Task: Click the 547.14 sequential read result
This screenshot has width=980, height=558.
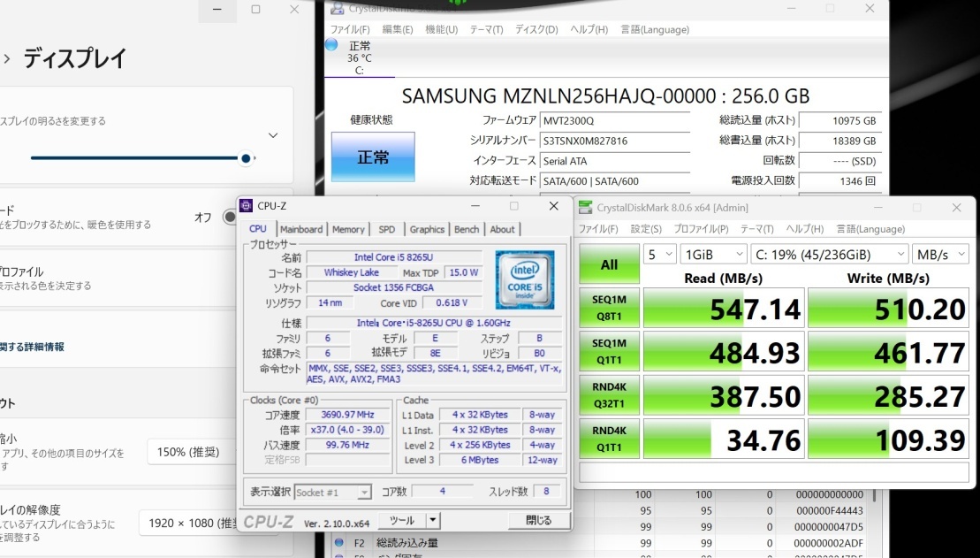Action: [725, 308]
